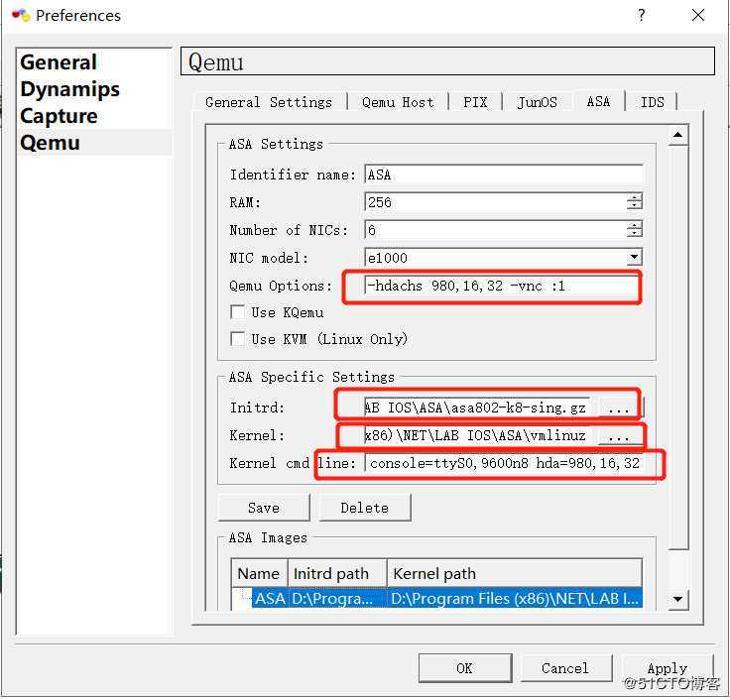This screenshot has width=730, height=700.
Task: Switch to the Qemu Host tab
Action: pyautogui.click(x=398, y=102)
